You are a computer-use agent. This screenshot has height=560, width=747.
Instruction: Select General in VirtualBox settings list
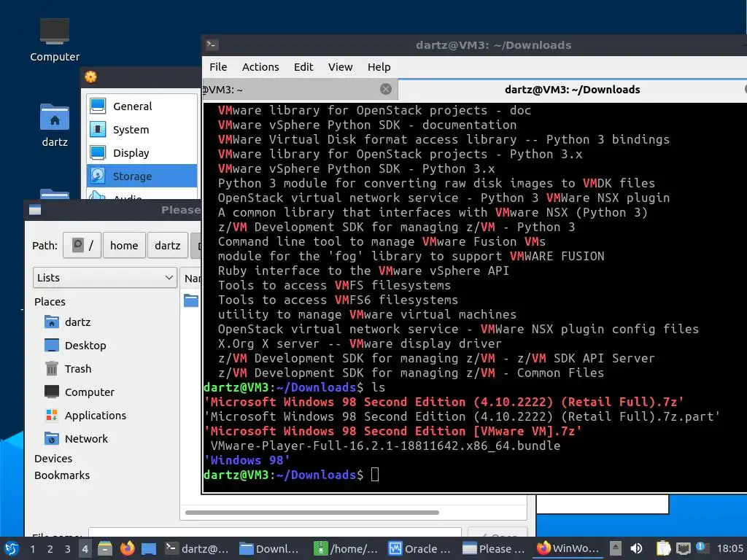click(142, 106)
